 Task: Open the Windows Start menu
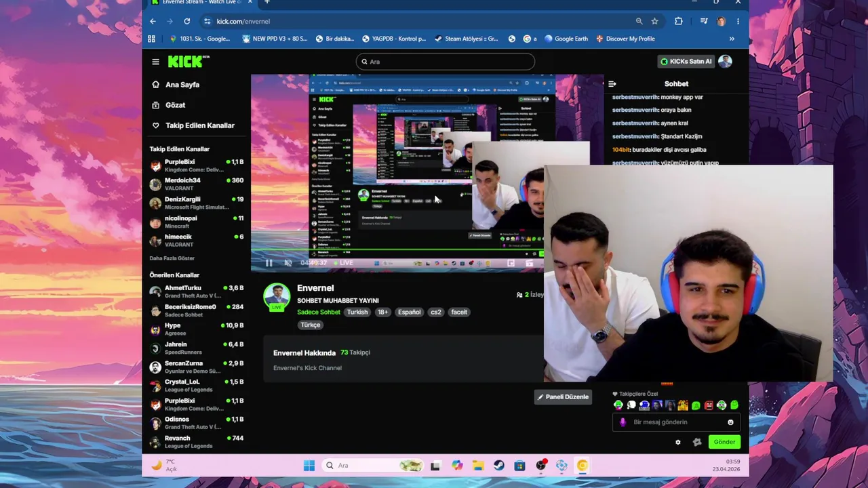click(x=309, y=465)
